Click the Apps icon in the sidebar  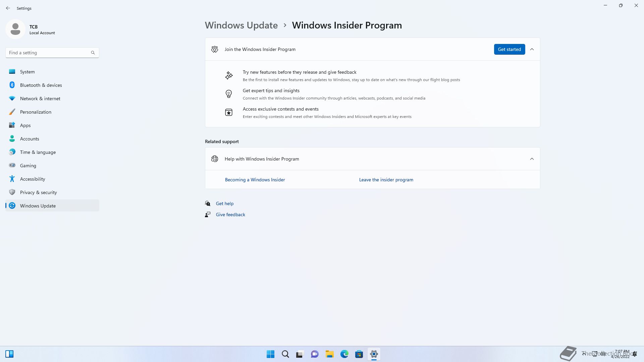click(x=12, y=125)
